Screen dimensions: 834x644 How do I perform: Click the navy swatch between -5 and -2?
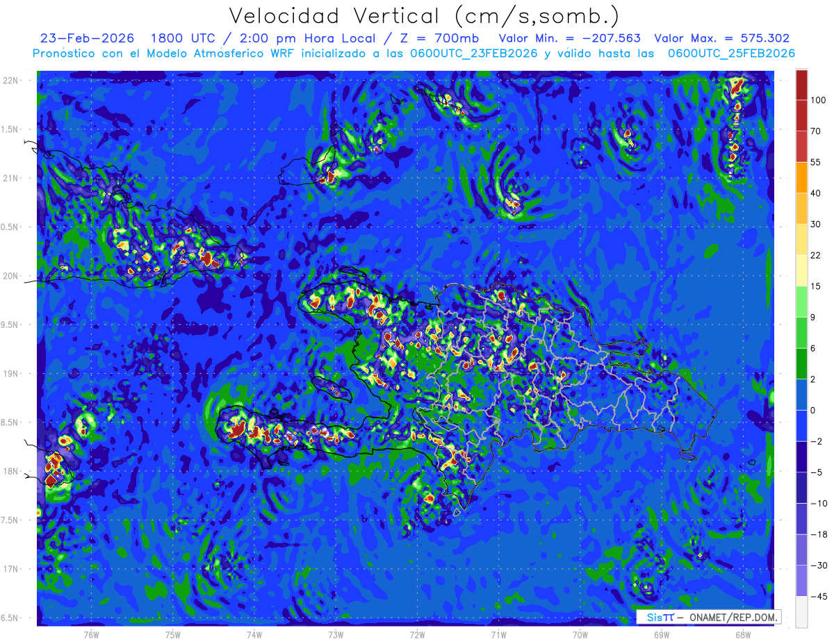pos(801,456)
